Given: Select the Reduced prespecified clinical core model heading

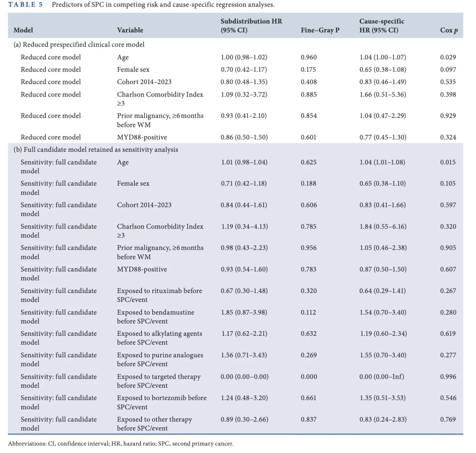Looking at the screenshot, I should pyautogui.click(x=79, y=45).
